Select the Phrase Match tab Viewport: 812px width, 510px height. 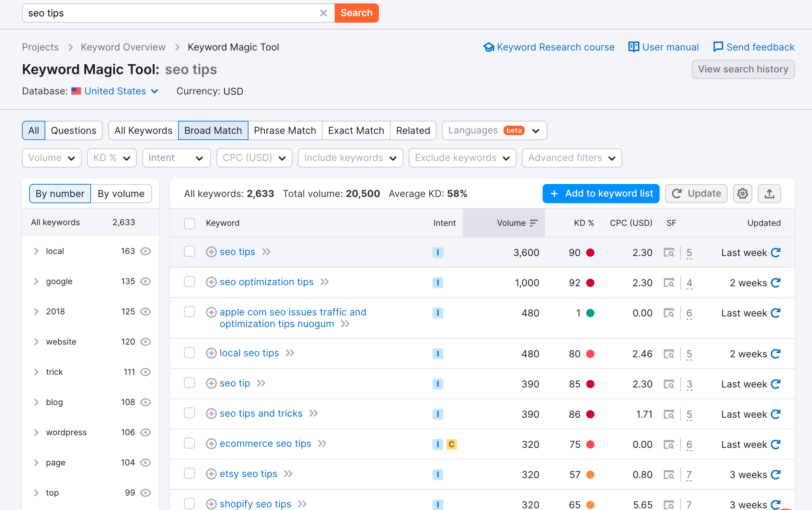pyautogui.click(x=285, y=130)
